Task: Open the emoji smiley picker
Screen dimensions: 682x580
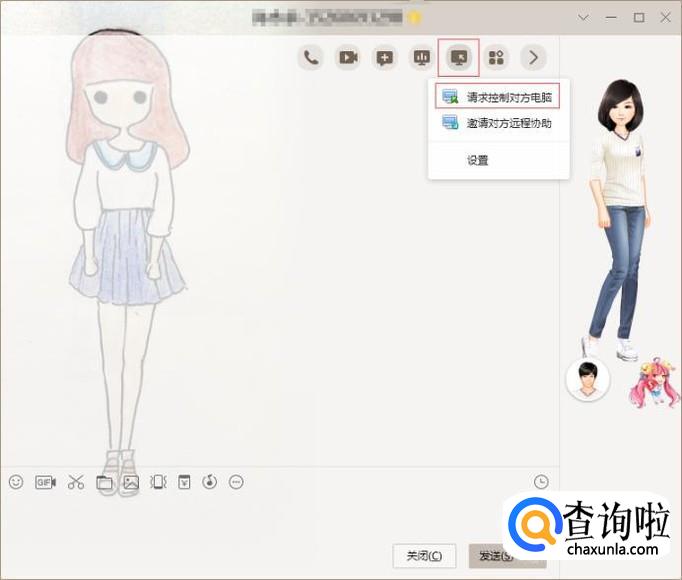Action: point(16,482)
